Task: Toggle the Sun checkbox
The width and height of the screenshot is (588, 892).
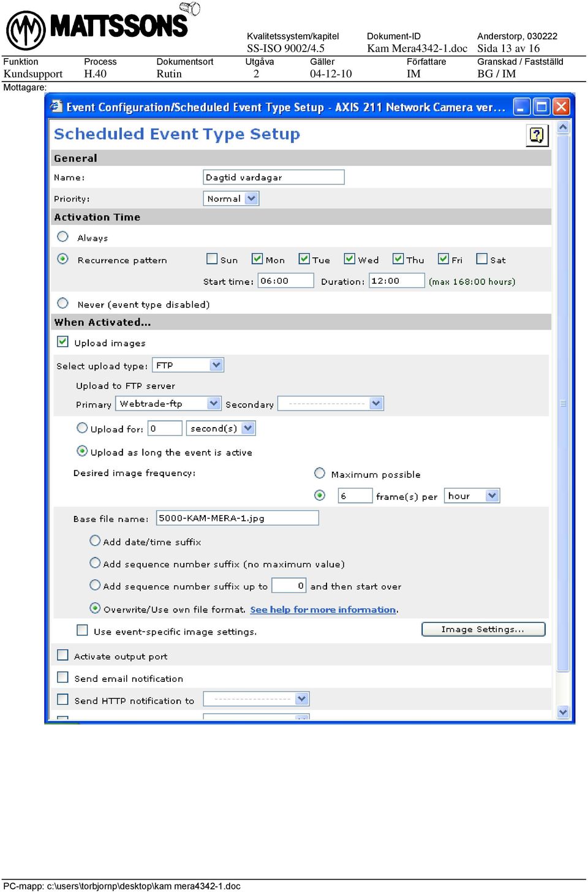Action: tap(212, 259)
